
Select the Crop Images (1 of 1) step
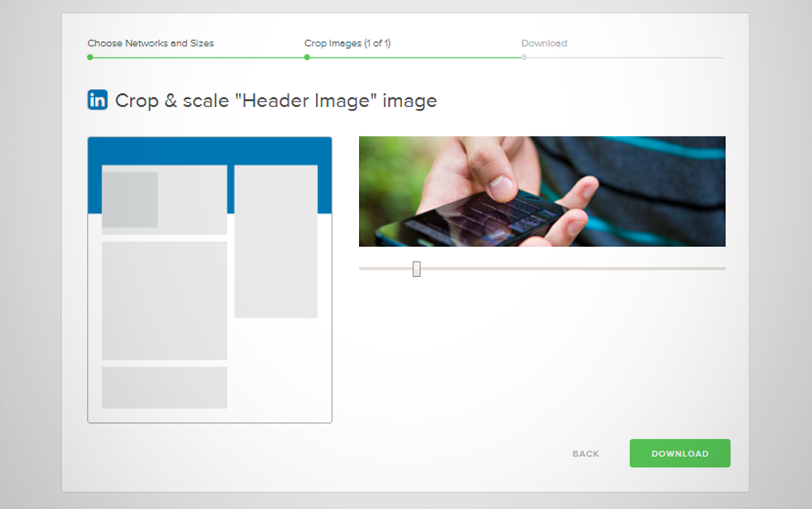click(x=347, y=43)
